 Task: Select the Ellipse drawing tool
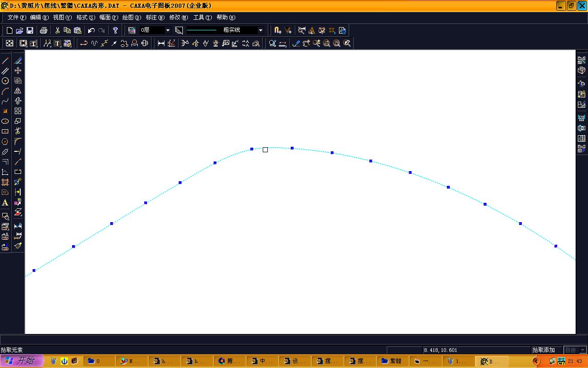pyautogui.click(x=6, y=121)
